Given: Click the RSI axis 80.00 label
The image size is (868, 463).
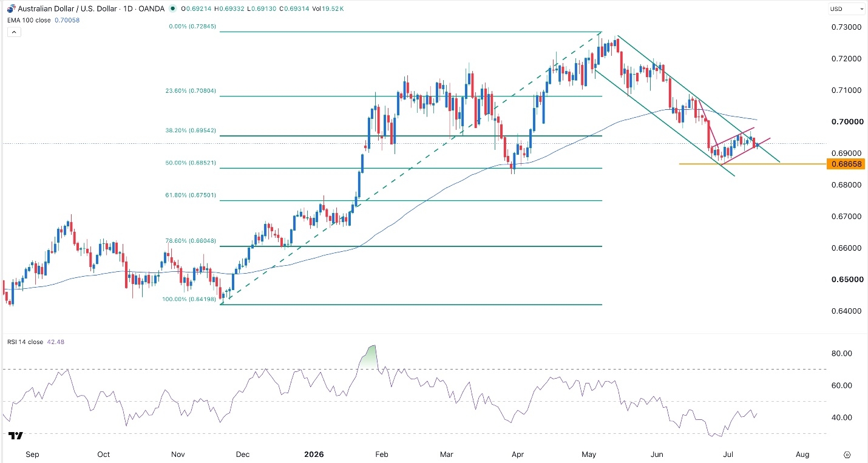Looking at the screenshot, I should [x=842, y=353].
